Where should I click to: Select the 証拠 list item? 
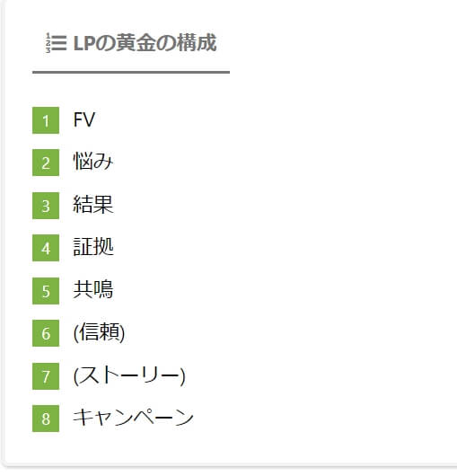(93, 246)
